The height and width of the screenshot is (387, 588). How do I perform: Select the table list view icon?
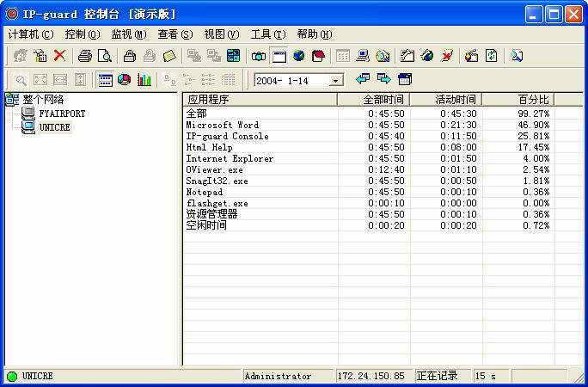pos(105,80)
